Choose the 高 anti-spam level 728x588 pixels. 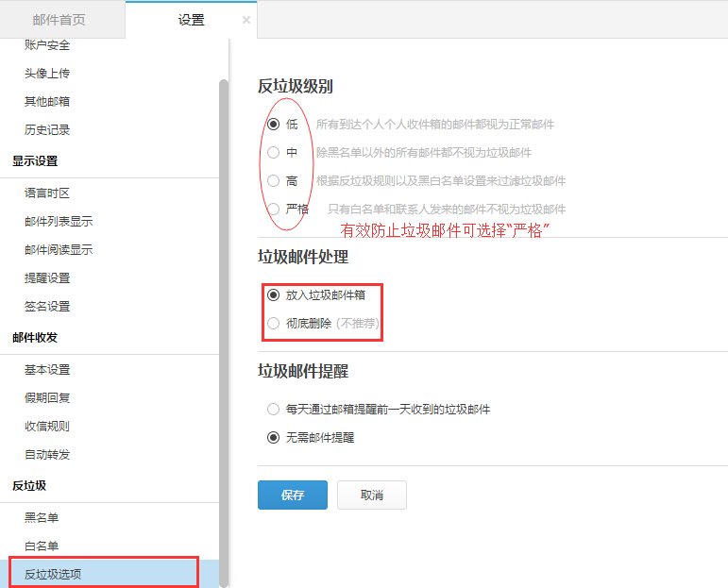tap(274, 180)
